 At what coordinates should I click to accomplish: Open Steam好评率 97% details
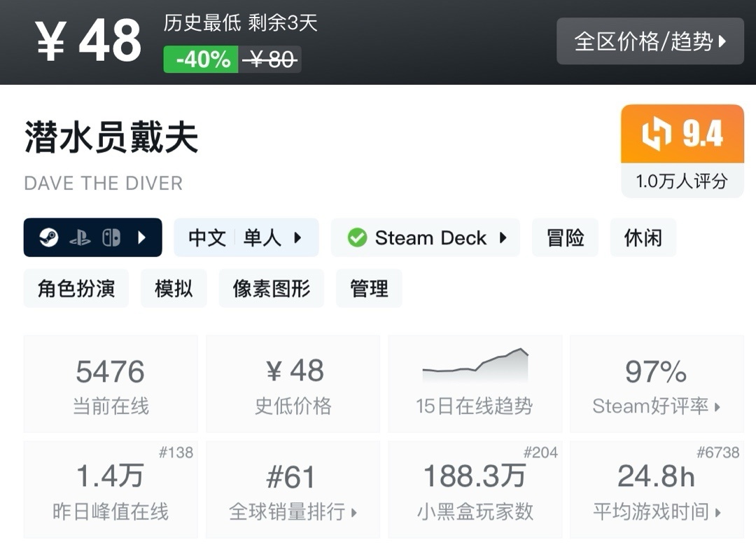(656, 384)
